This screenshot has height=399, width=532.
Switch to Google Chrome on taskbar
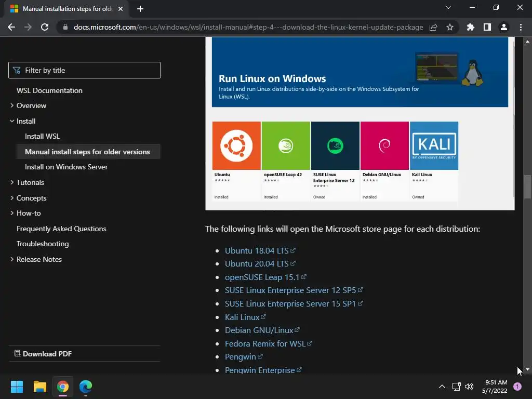[x=63, y=387]
